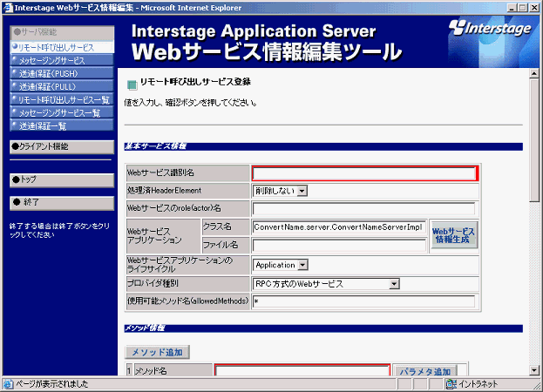Viewport: 543px width, 392px height.
Task: Open リモート呼び出しサービス in sidebar
Action: [x=62, y=47]
